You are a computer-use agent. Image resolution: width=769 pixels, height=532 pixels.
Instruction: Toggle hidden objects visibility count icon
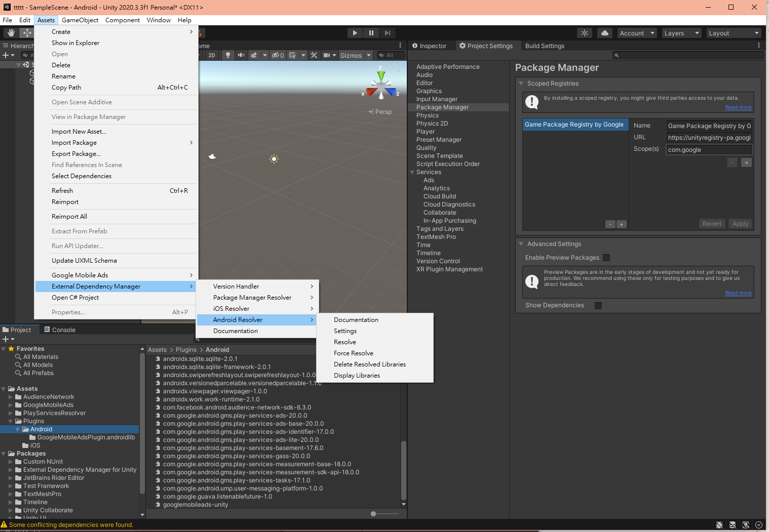tap(278, 55)
